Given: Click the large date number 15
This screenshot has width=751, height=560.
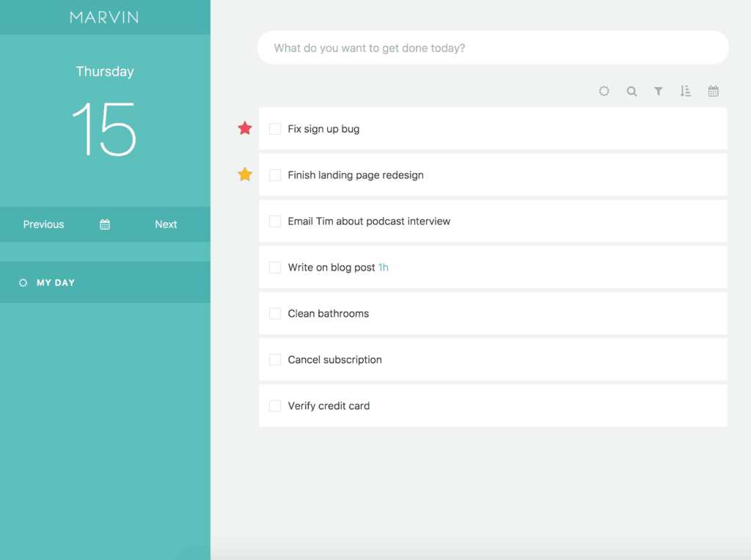Looking at the screenshot, I should click(104, 129).
